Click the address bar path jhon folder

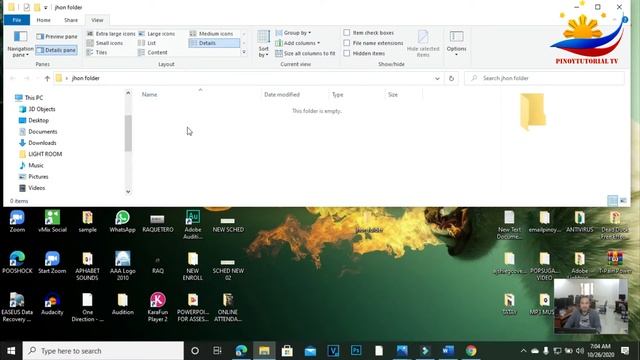click(86, 78)
